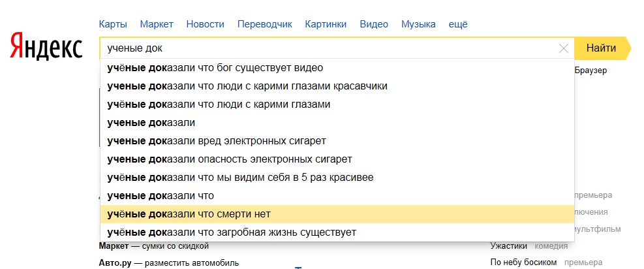The height and width of the screenshot is (269, 644).
Task: Select suggestion 'ученые доказали вред электронных сигарет'
Action: (337, 141)
